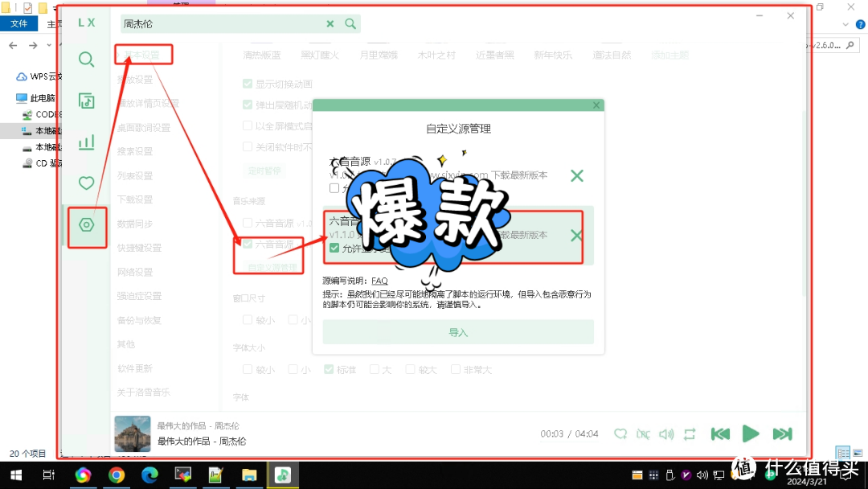Open the song list page in sidebar

tap(86, 101)
